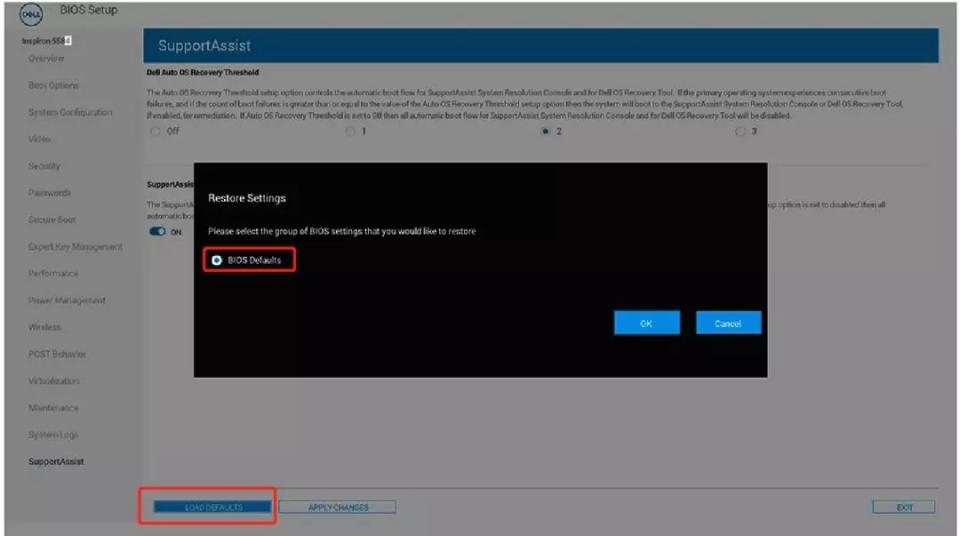Set recovery threshold to 2
This screenshot has height=536, width=960.
546,131
